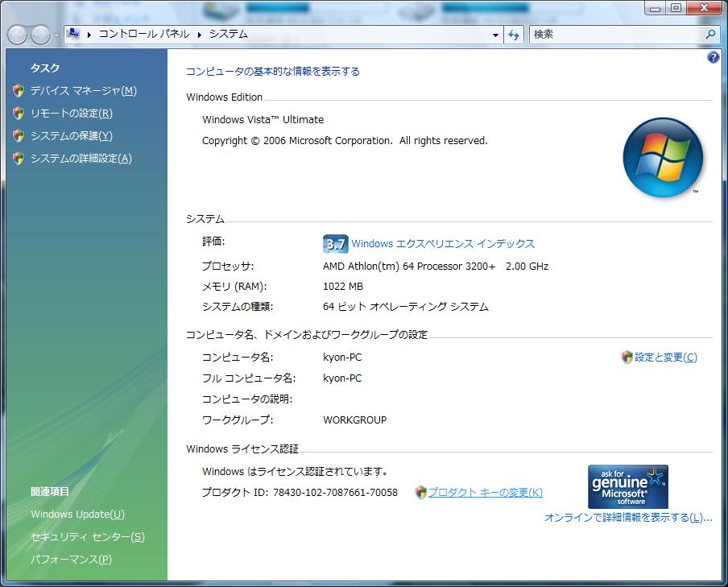The height and width of the screenshot is (587, 728).
Task: Select コントロール パネル breadcrumb
Action: pos(144,34)
